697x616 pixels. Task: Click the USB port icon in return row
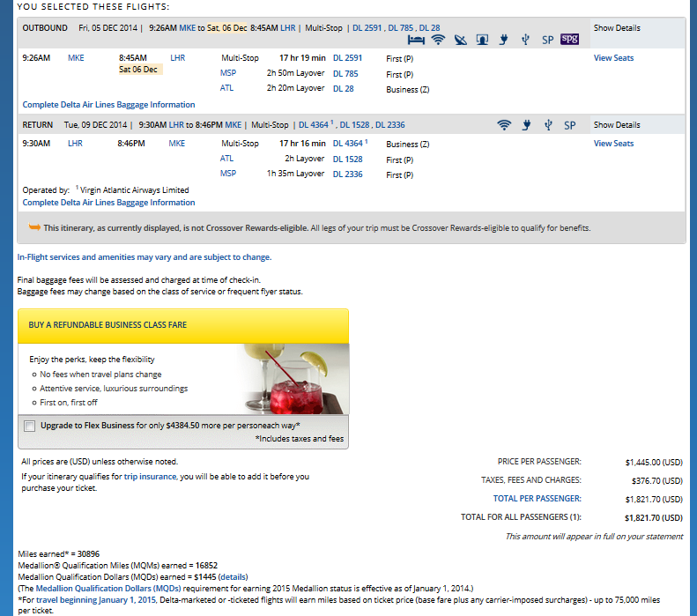click(x=547, y=125)
